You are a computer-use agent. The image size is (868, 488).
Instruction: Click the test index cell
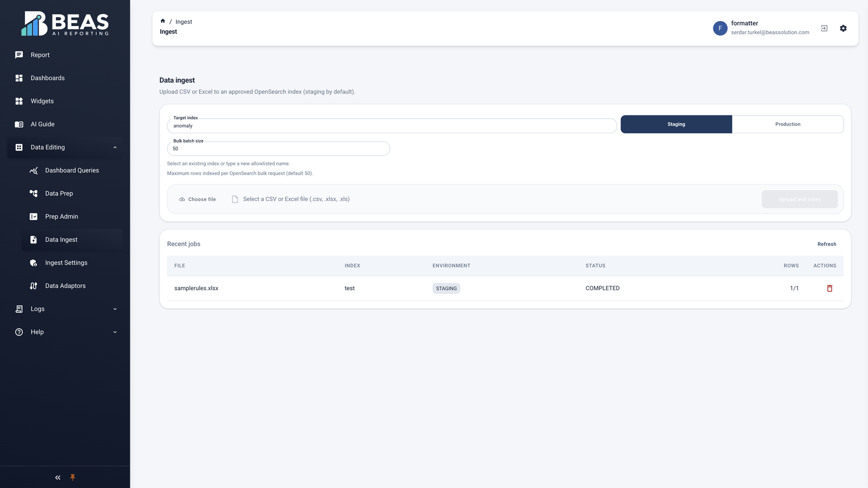[x=349, y=288]
